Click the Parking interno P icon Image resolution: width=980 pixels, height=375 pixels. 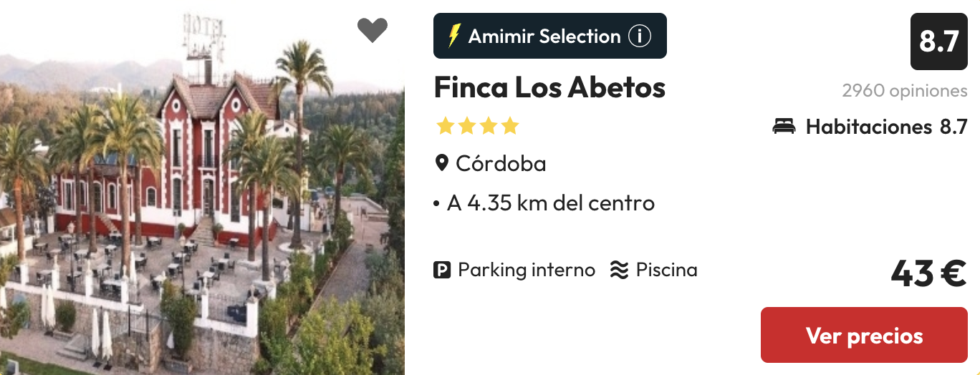tap(442, 270)
